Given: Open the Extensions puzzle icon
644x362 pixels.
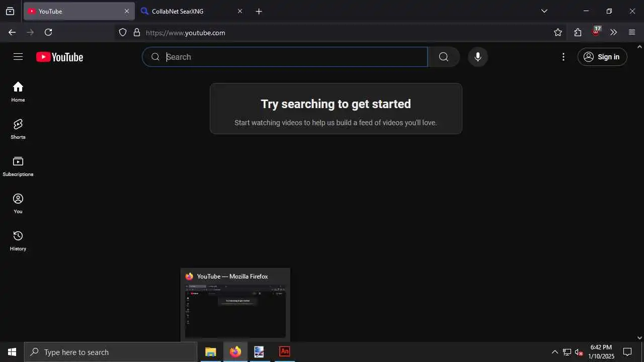Looking at the screenshot, I should 578,32.
